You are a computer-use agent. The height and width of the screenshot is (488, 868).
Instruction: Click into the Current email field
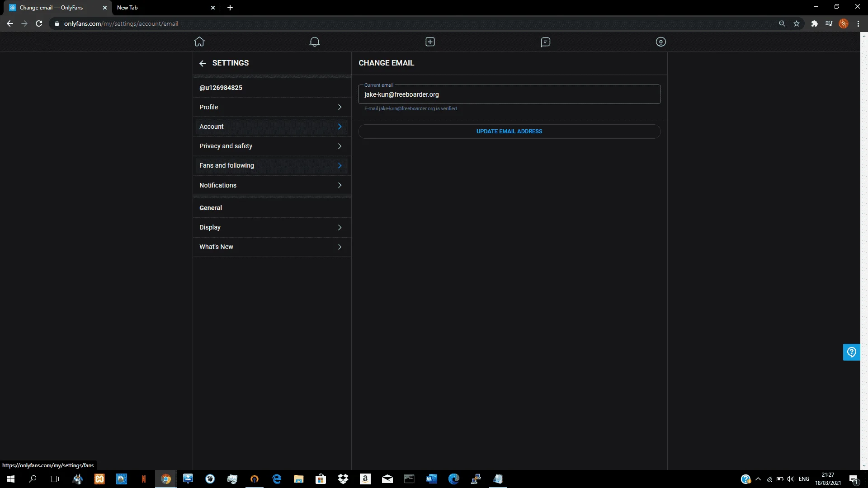509,94
